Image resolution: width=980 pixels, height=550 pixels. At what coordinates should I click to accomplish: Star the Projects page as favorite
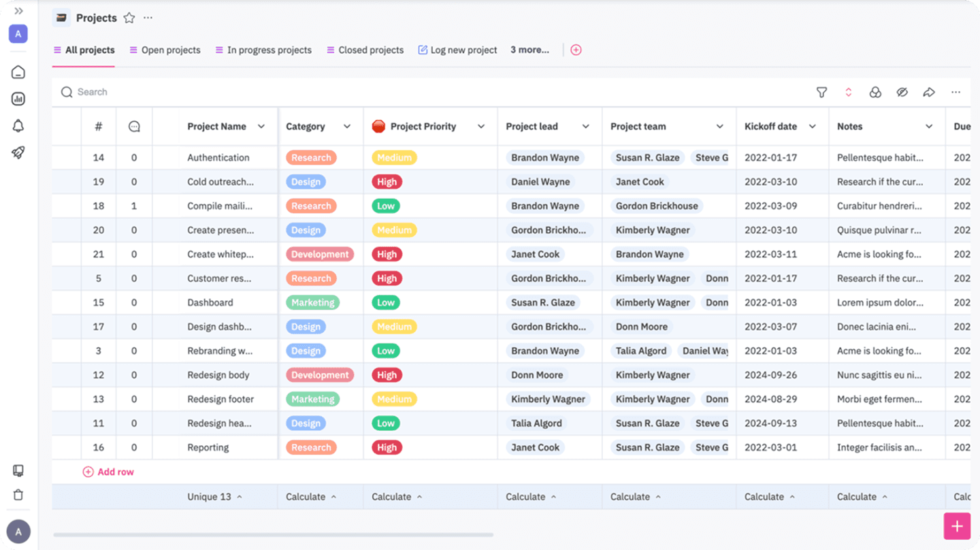(x=129, y=18)
